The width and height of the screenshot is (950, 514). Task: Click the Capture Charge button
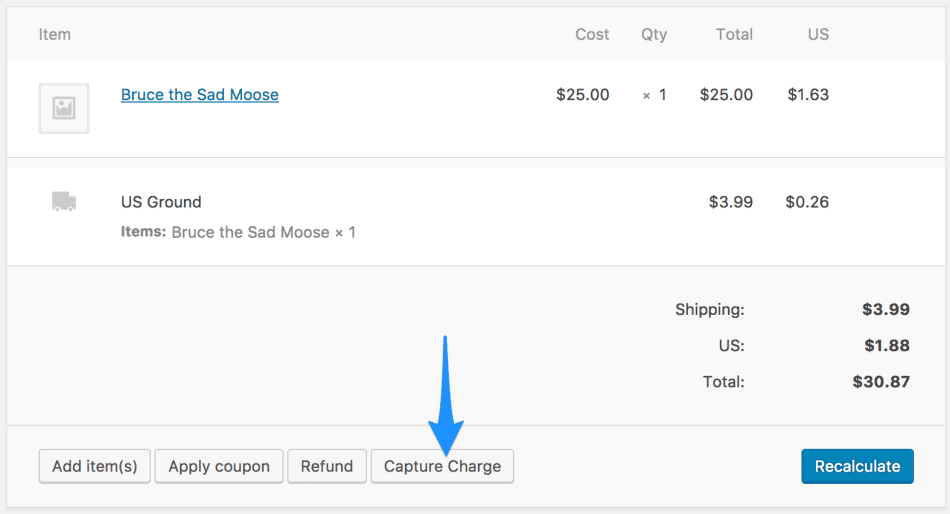click(x=442, y=466)
